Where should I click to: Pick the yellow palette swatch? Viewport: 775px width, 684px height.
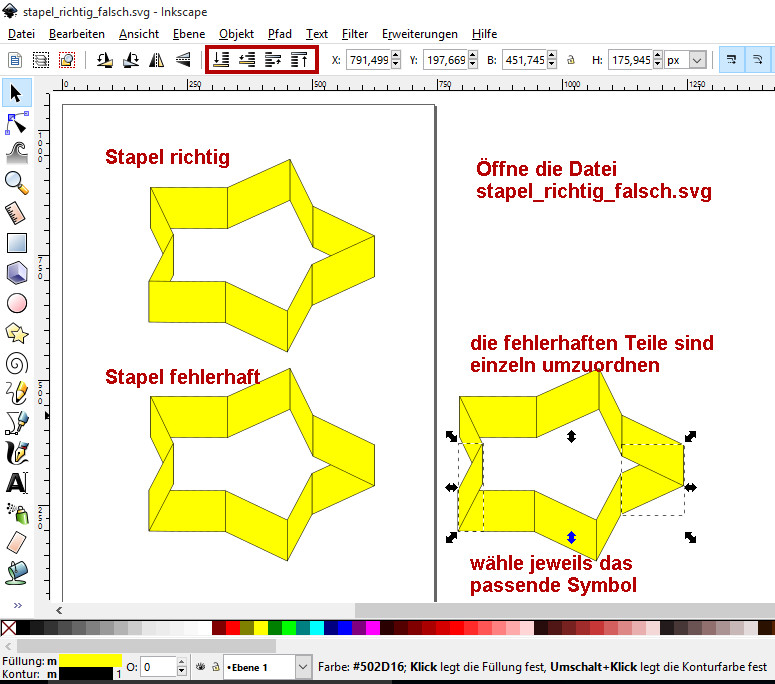[260, 628]
